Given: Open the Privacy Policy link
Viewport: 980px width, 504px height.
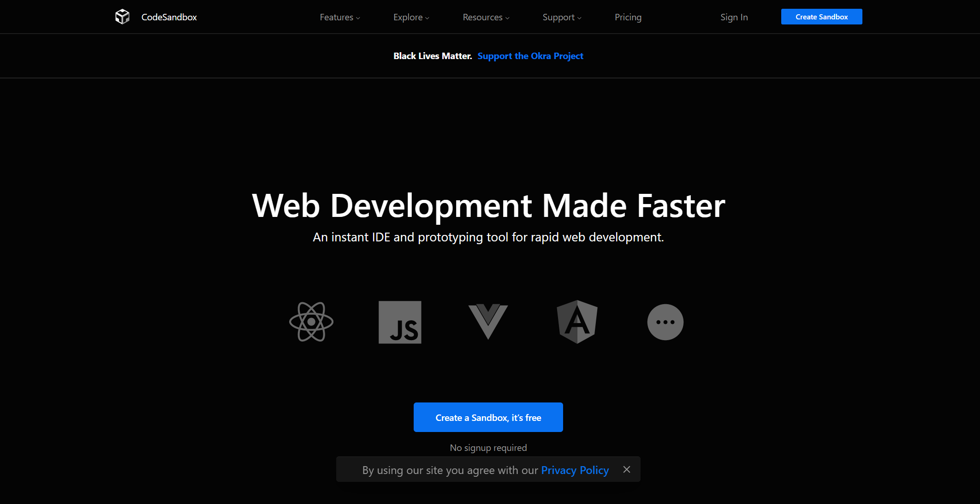Looking at the screenshot, I should tap(575, 470).
